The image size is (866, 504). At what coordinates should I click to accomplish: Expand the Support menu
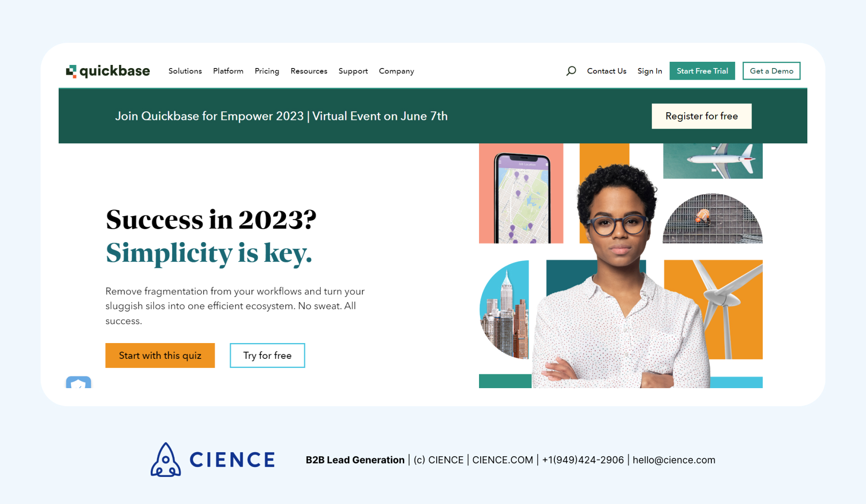click(353, 71)
